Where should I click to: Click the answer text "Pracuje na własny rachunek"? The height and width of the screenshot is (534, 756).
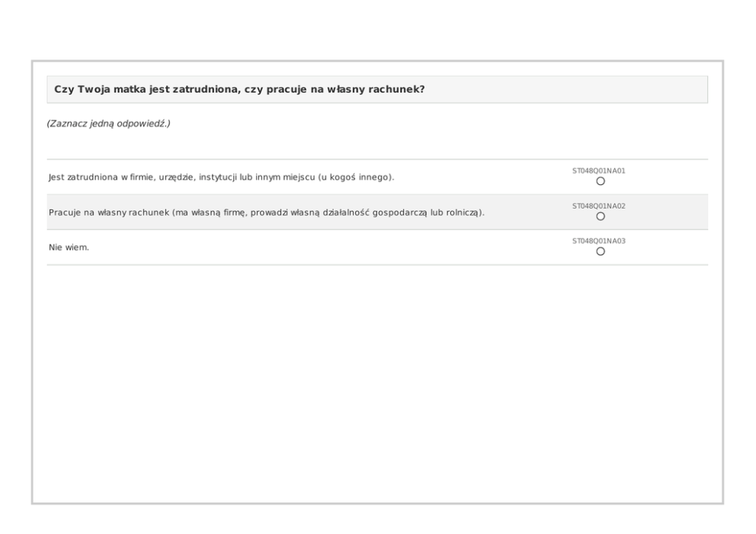click(x=108, y=213)
